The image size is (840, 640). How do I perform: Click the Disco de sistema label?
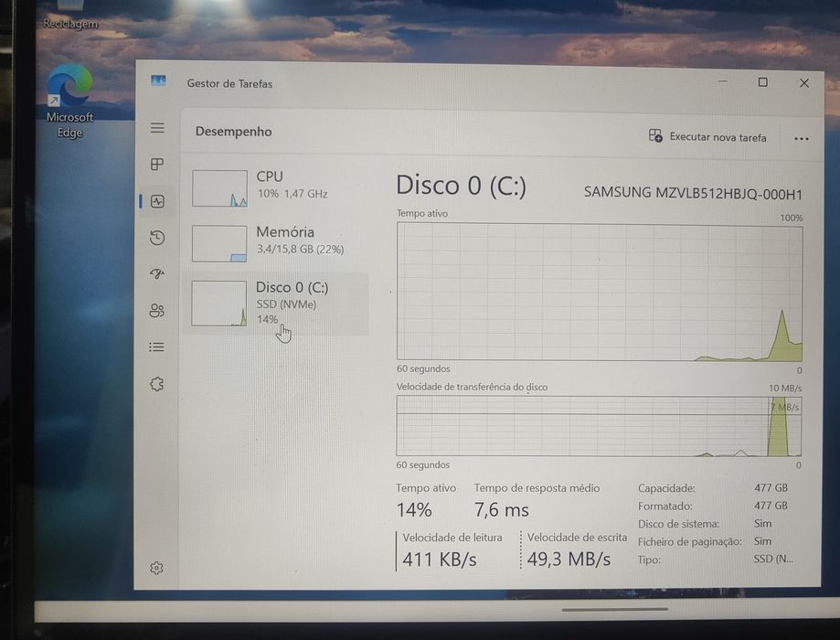pyautogui.click(x=678, y=524)
